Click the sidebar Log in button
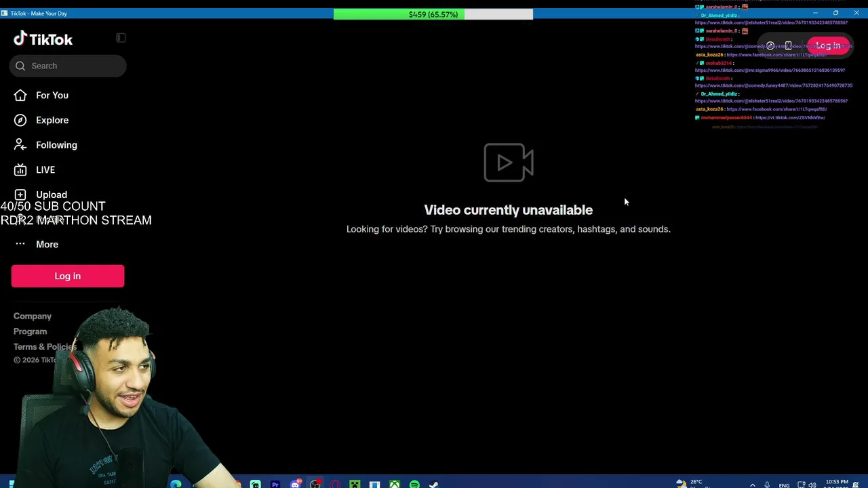 tap(68, 276)
